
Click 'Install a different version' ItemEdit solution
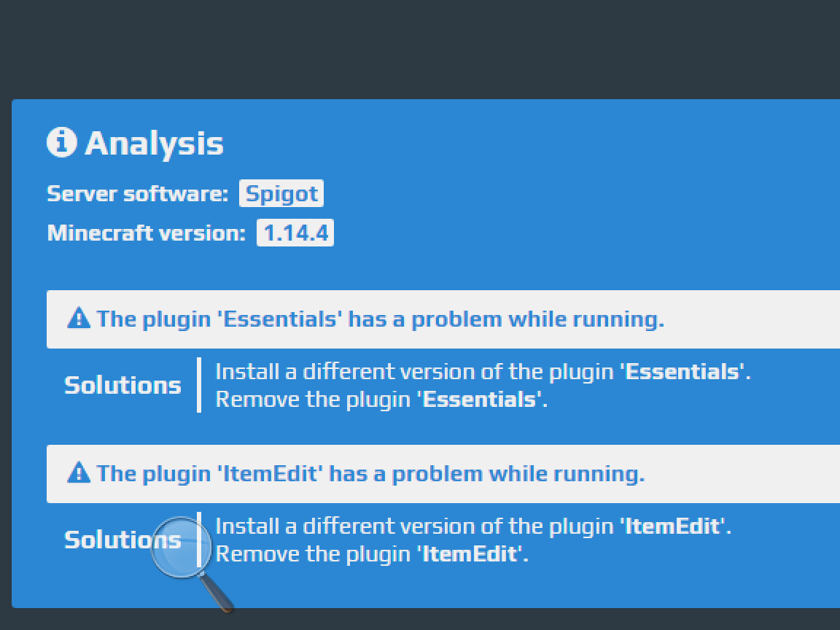click(x=473, y=526)
